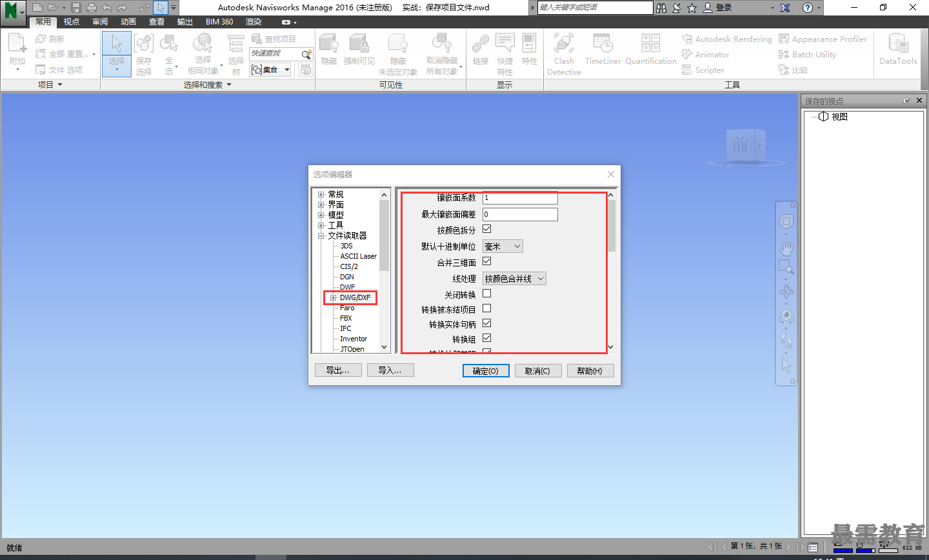Image resolution: width=929 pixels, height=560 pixels.
Task: Switch to the 渲染 ribbon tab
Action: (x=254, y=22)
